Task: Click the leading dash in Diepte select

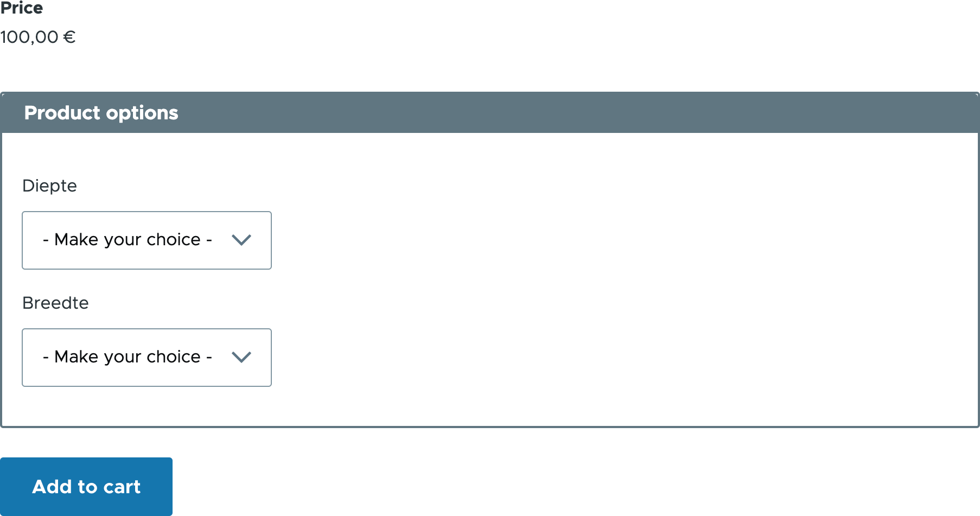Action: pos(46,240)
